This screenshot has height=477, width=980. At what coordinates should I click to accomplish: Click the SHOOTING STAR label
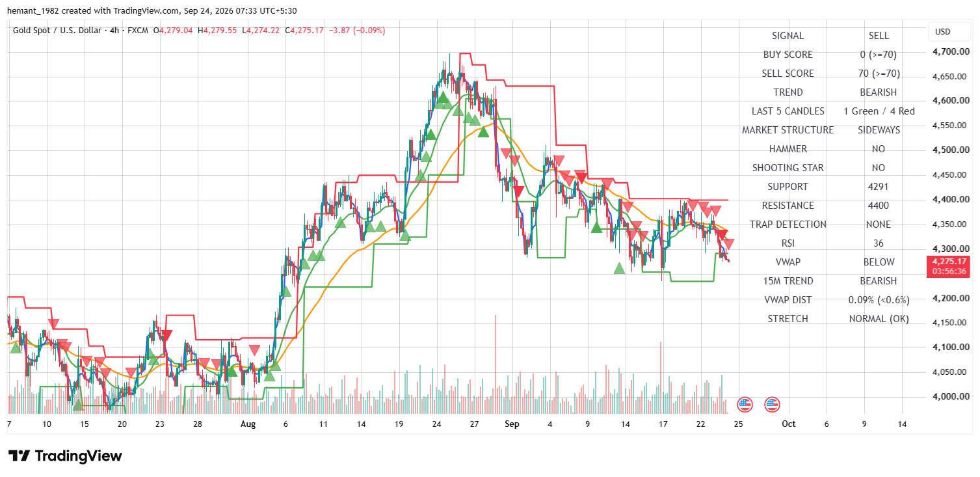coord(788,168)
